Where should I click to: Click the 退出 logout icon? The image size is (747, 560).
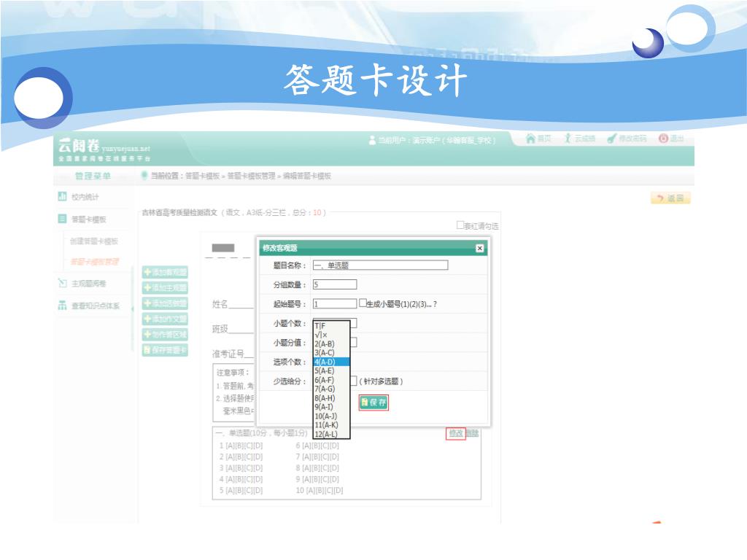click(663, 139)
